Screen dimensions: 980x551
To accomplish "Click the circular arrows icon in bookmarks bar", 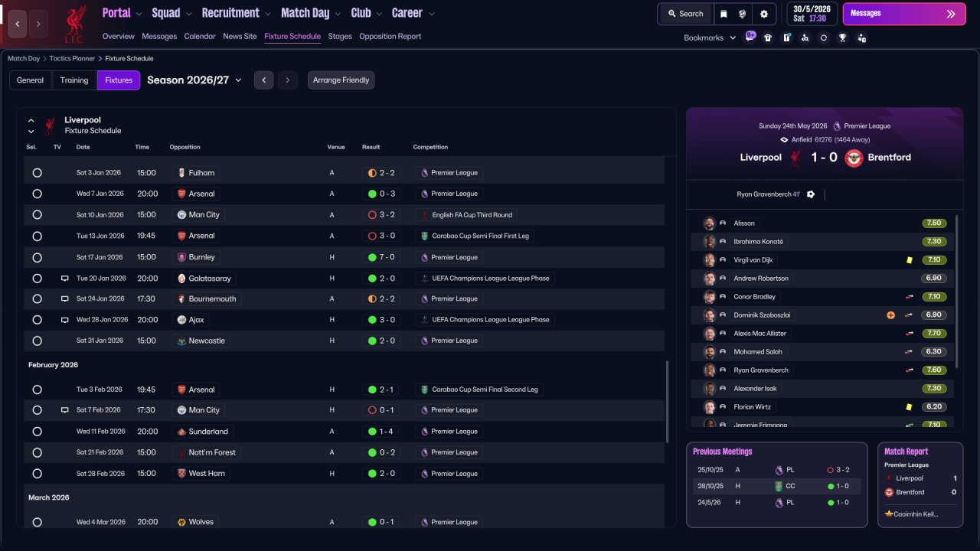I will click(x=824, y=37).
